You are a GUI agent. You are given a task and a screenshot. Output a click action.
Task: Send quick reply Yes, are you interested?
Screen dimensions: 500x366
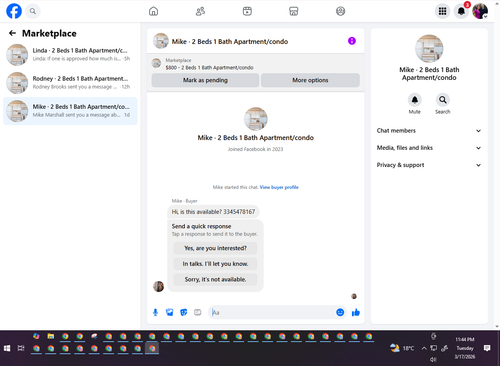pos(215,248)
